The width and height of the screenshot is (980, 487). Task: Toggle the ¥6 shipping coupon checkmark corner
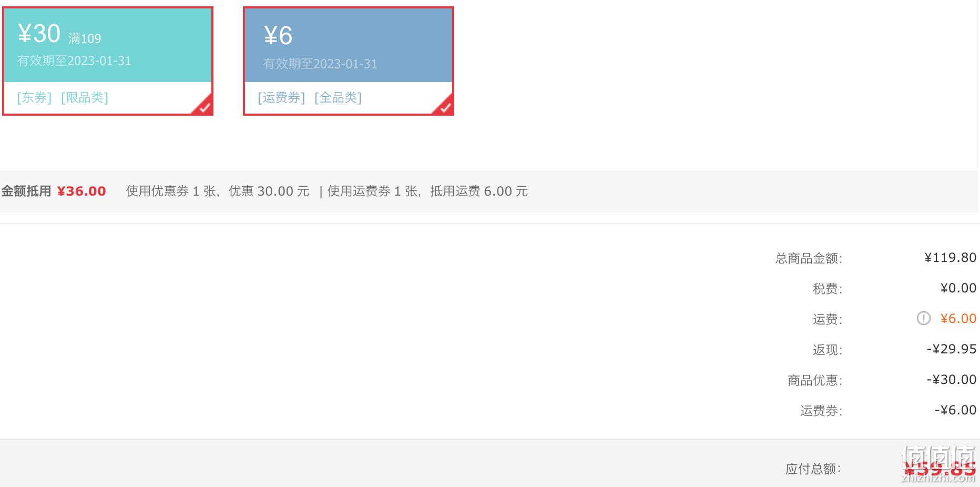pos(444,106)
